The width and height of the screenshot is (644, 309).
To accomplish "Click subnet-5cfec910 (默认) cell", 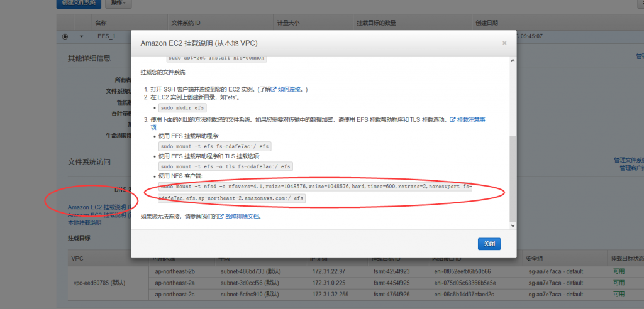I will click(249, 294).
